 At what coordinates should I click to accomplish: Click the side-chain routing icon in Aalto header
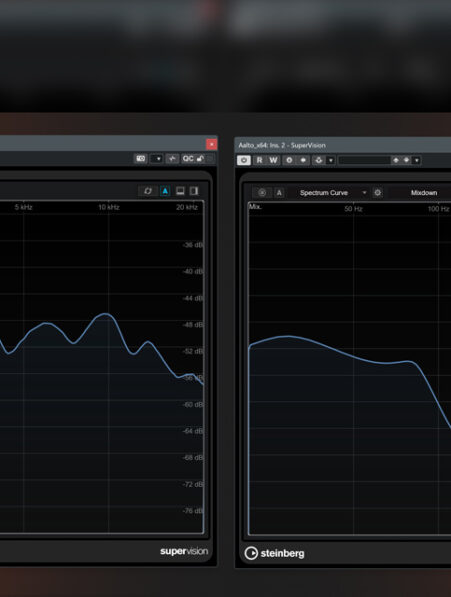(319, 160)
